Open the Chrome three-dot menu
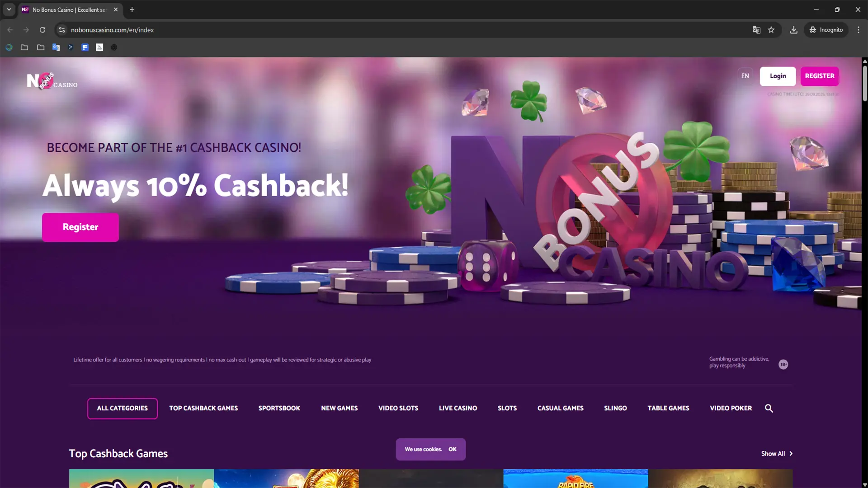868x488 pixels. tap(859, 30)
